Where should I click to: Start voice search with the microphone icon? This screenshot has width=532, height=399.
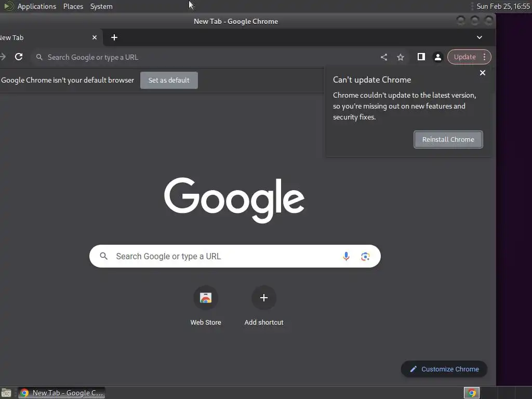346,256
